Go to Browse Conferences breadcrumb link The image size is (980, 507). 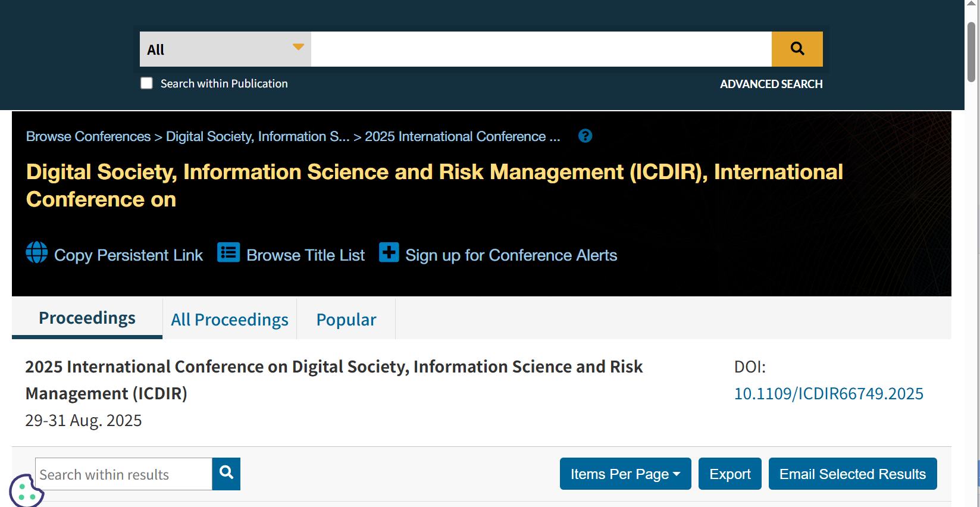pos(88,136)
